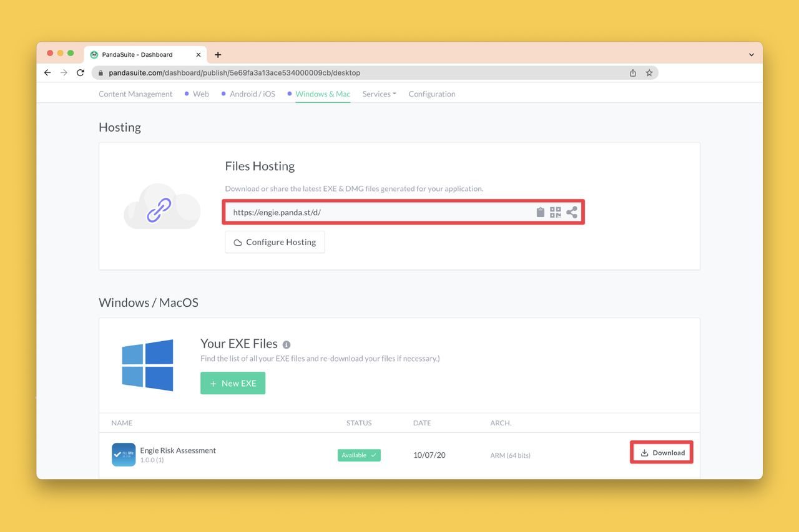Image resolution: width=799 pixels, height=532 pixels.
Task: Click the engie.panda.st URL field
Action: pyautogui.click(x=375, y=212)
